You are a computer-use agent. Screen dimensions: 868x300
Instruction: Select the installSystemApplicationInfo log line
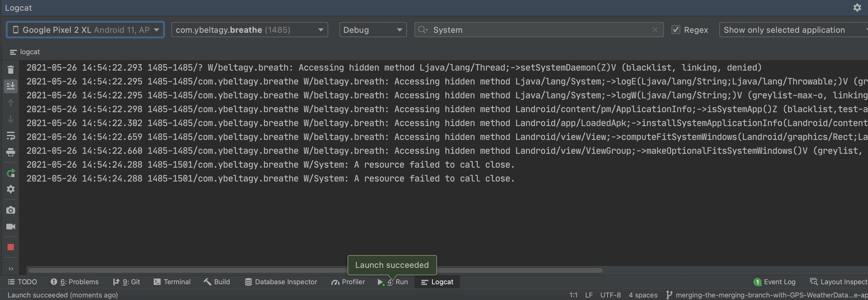pyautogui.click(x=447, y=123)
